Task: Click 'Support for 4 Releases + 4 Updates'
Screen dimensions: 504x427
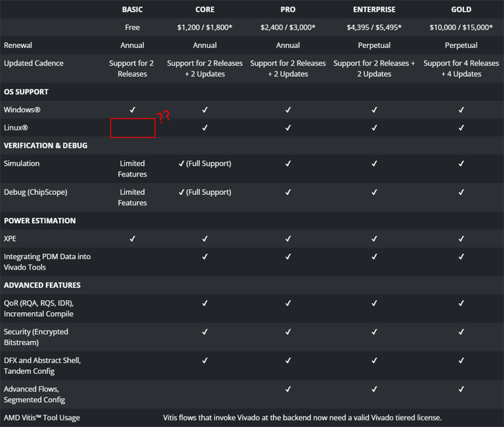Action: (x=461, y=68)
